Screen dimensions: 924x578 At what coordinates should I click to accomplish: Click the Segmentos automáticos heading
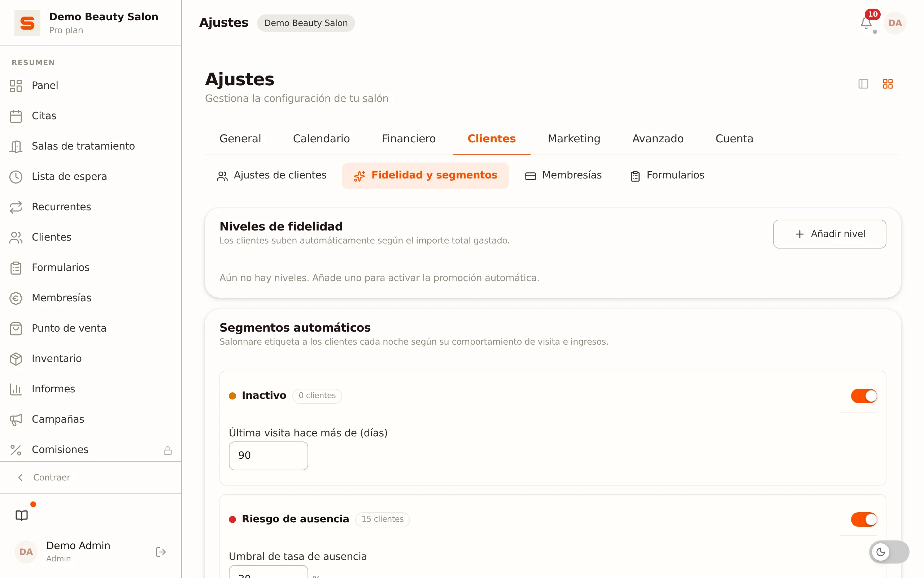[x=295, y=328]
